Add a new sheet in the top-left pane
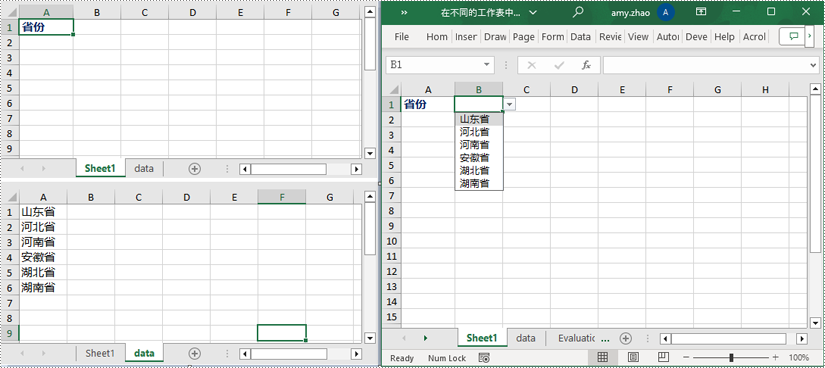825x368 pixels. click(x=195, y=168)
